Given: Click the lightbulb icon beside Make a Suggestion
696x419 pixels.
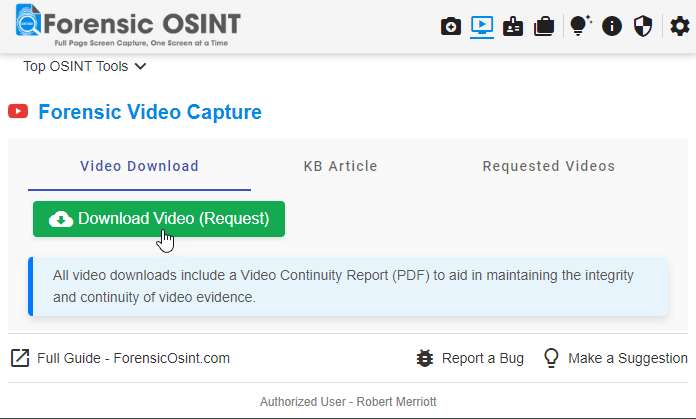Looking at the screenshot, I should point(551,358).
